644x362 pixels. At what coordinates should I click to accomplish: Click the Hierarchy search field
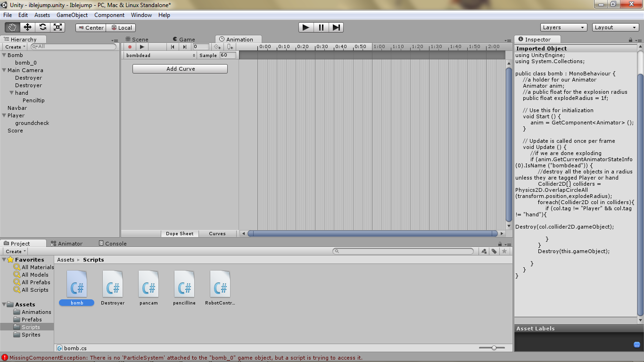73,47
